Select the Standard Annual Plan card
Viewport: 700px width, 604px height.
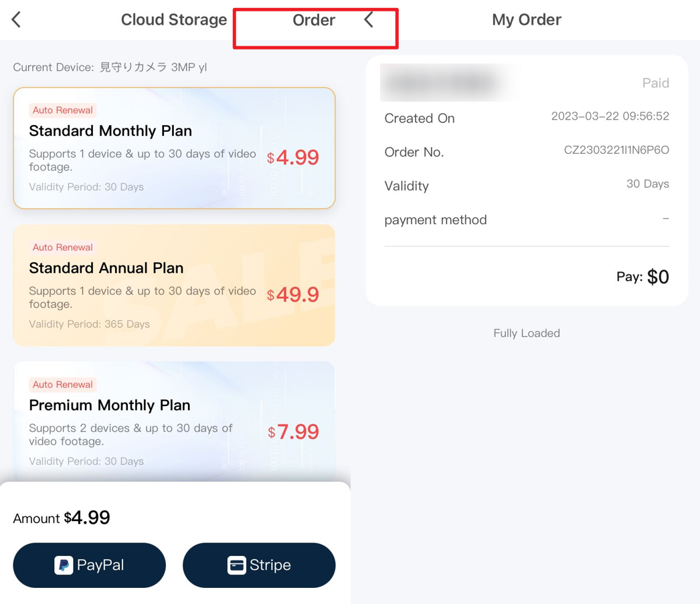click(x=174, y=285)
